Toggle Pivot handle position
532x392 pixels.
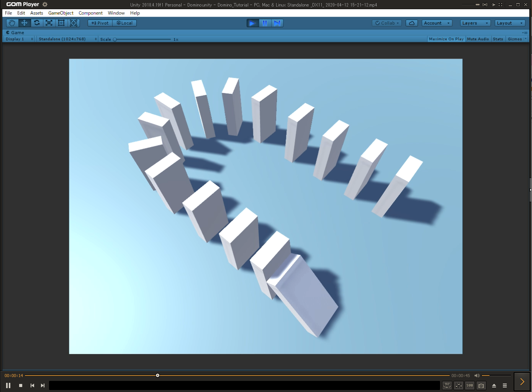tap(100, 23)
